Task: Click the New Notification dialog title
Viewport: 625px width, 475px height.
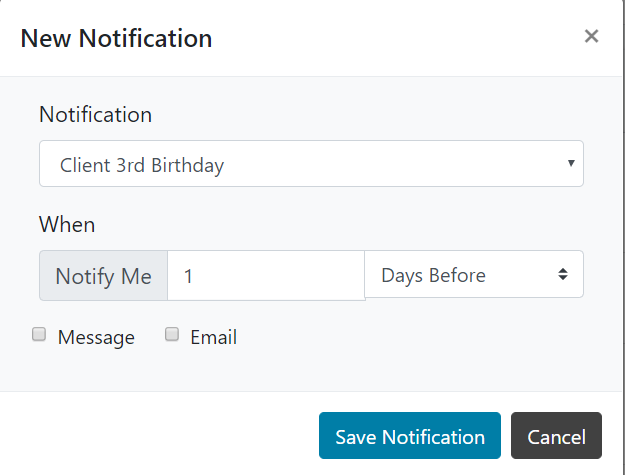Action: click(116, 39)
